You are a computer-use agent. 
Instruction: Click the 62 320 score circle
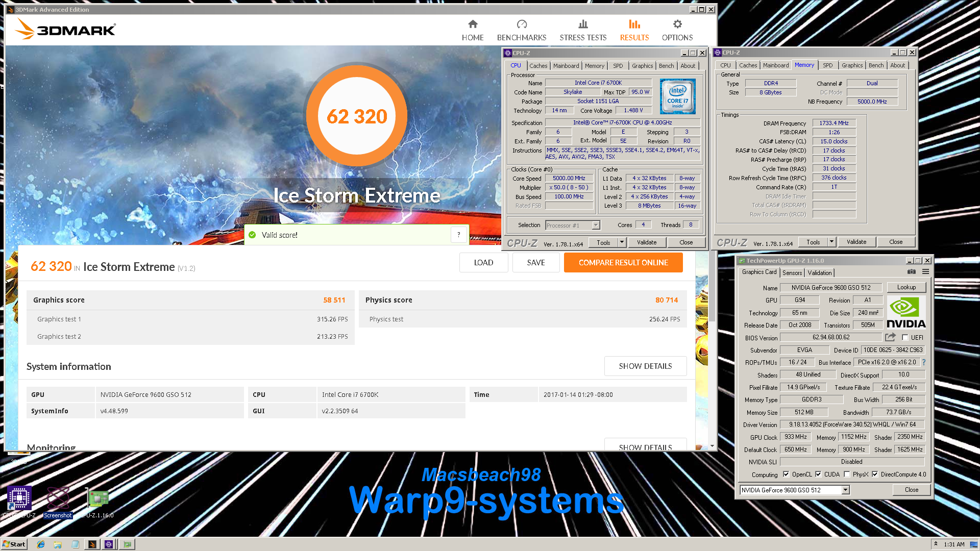pyautogui.click(x=357, y=116)
